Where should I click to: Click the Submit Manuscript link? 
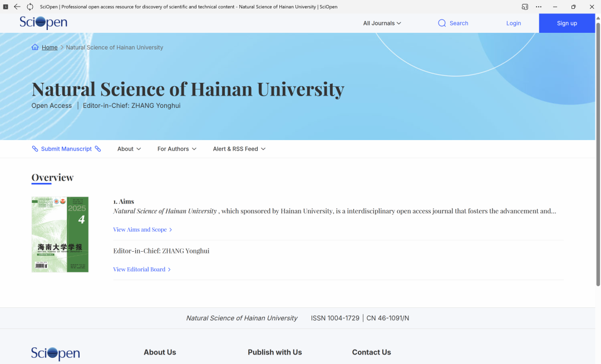(x=66, y=149)
